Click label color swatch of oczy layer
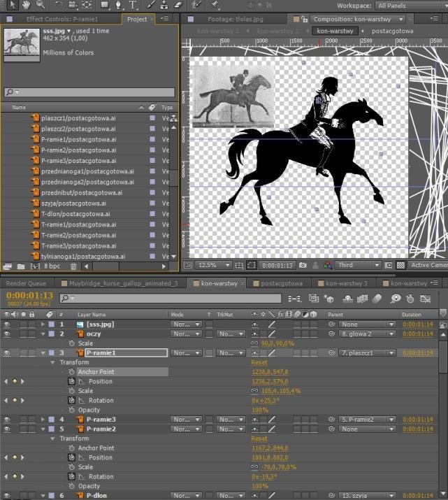 tap(51, 334)
